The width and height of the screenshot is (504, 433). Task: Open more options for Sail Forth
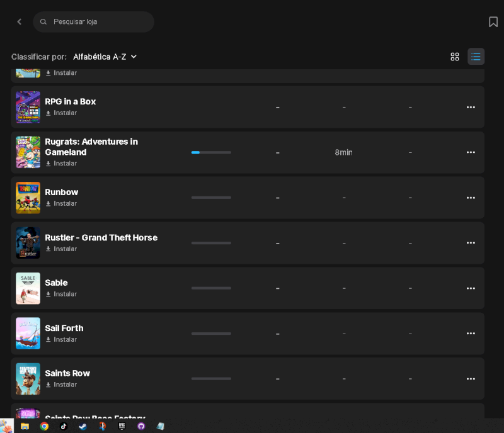471,334
